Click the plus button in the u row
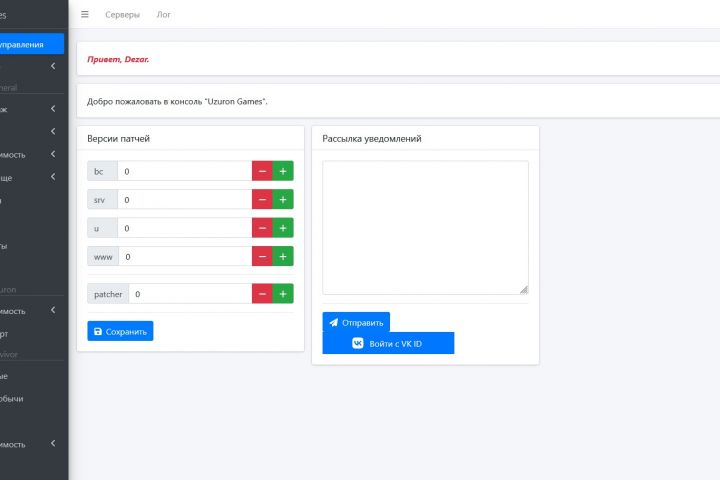Viewport: 720px width, 480px height. tap(283, 228)
